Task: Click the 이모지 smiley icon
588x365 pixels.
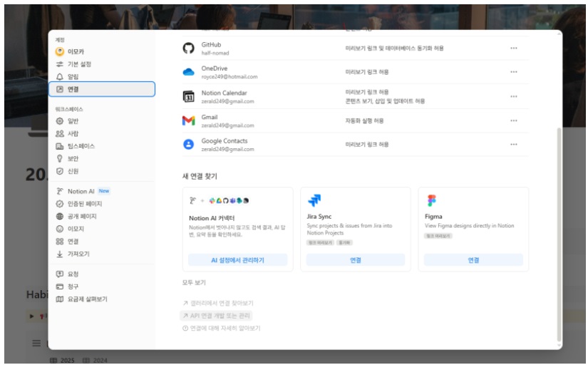Action: [x=60, y=229]
